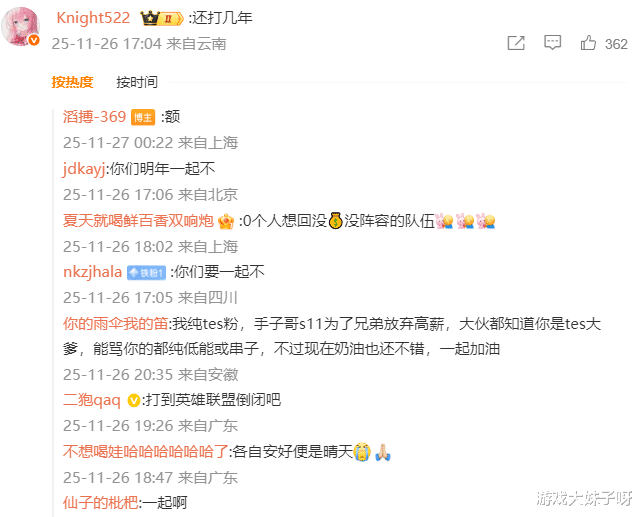Image resolution: width=640 pixels, height=517 pixels.
Task: Open 二狍qaq username link
Action: click(x=92, y=400)
